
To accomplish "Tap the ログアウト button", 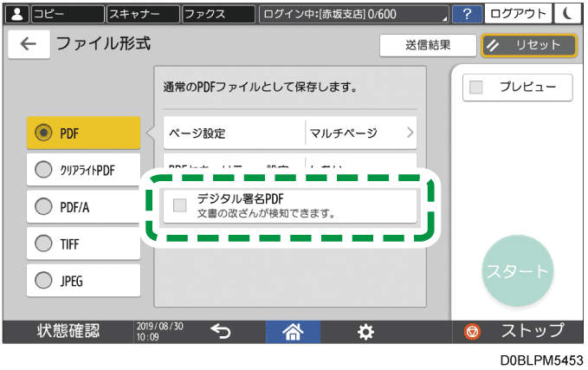I will tap(518, 14).
